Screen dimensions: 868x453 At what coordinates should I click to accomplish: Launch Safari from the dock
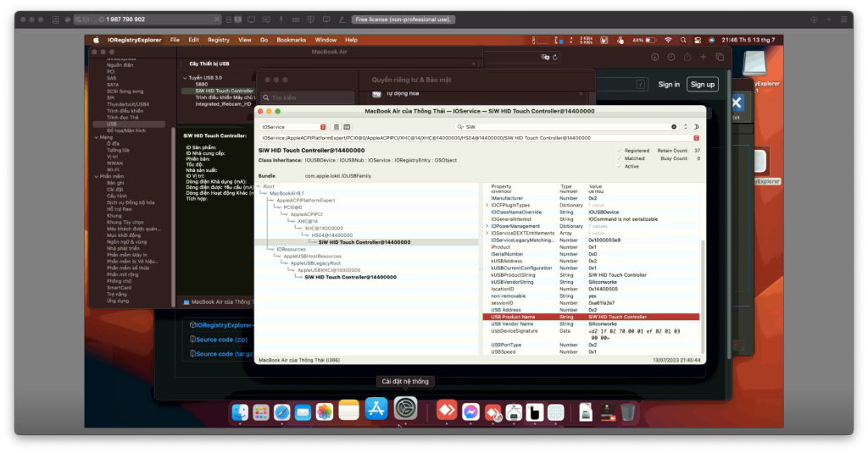tap(281, 412)
